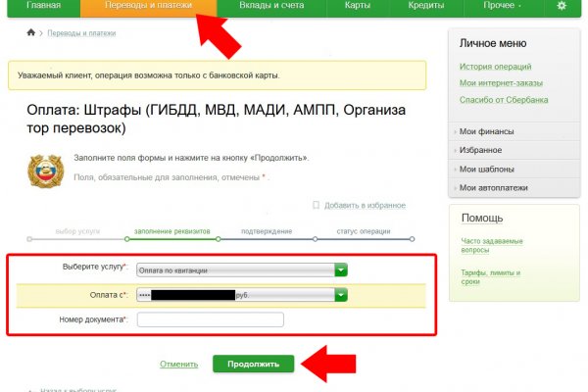The height and width of the screenshot is (392, 588).
Task: Click the 'Номер документа' input field
Action: coord(210,319)
